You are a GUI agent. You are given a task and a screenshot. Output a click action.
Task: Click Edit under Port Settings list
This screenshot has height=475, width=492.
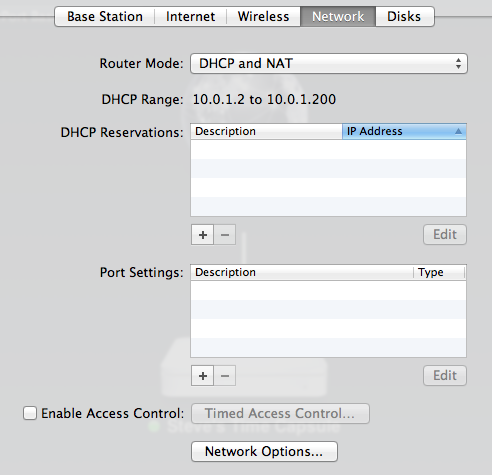[x=445, y=376]
